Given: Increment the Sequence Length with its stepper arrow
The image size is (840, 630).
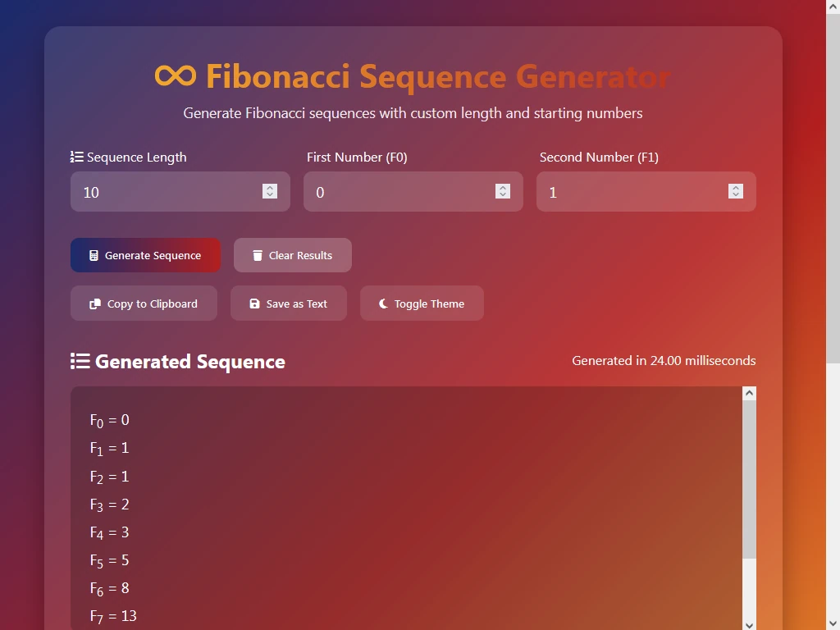Looking at the screenshot, I should click(x=270, y=187).
